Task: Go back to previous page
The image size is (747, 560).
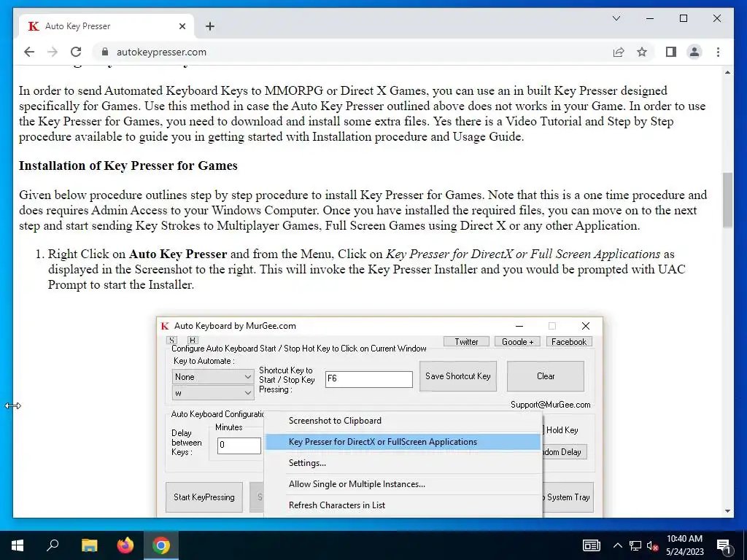Action: click(29, 52)
